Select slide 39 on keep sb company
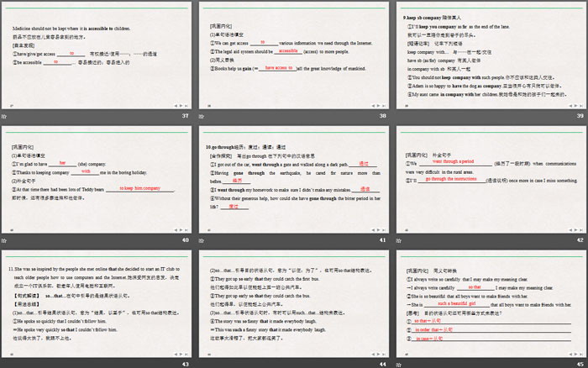This screenshot has width=588, height=368. click(489, 55)
